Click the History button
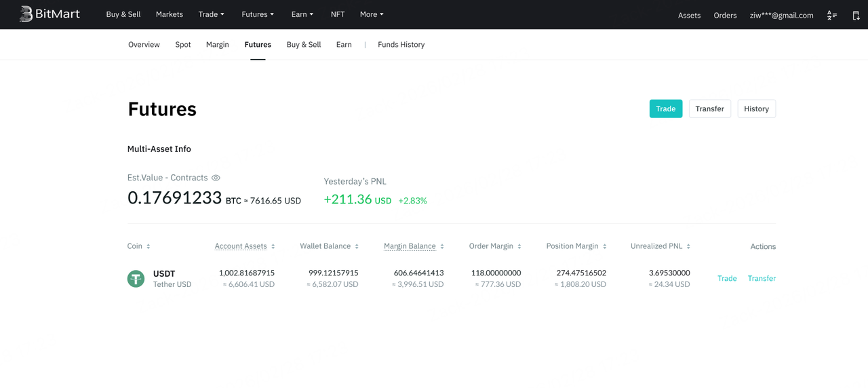The image size is (868, 388). 756,109
